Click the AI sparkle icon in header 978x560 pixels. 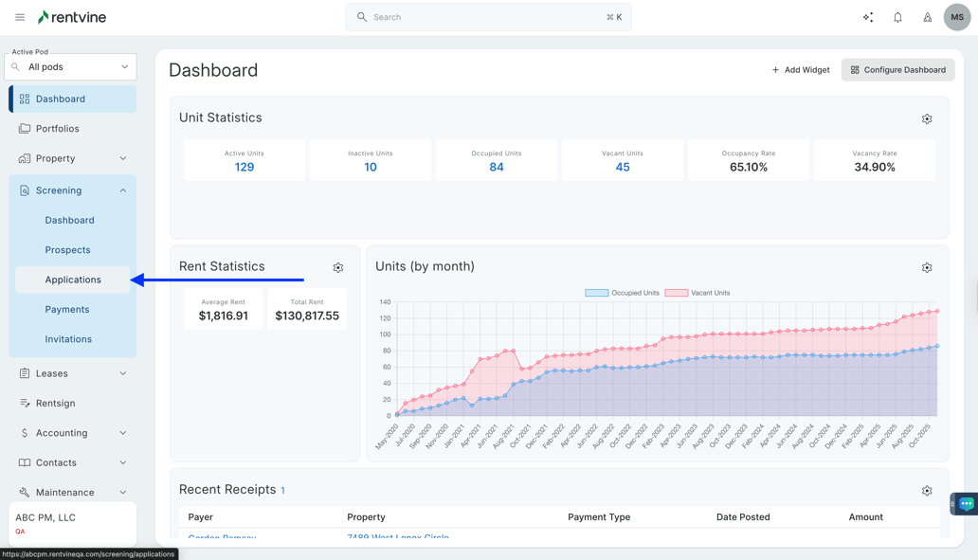(868, 17)
